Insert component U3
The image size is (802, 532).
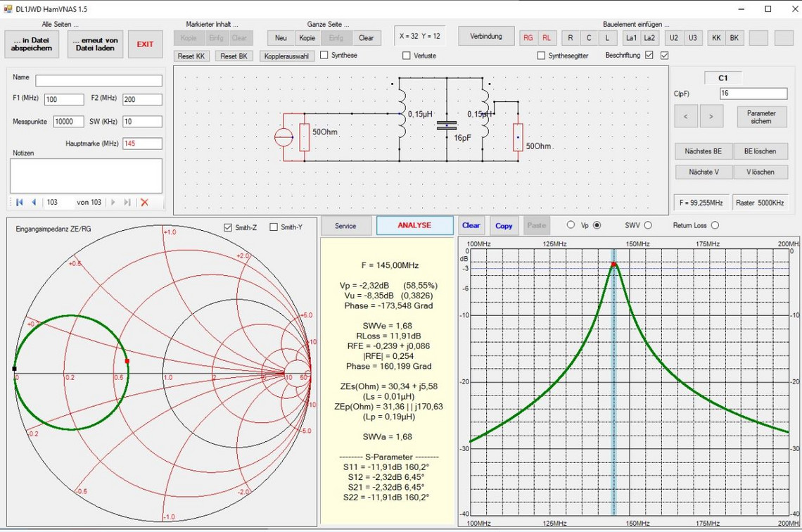pyautogui.click(x=692, y=38)
